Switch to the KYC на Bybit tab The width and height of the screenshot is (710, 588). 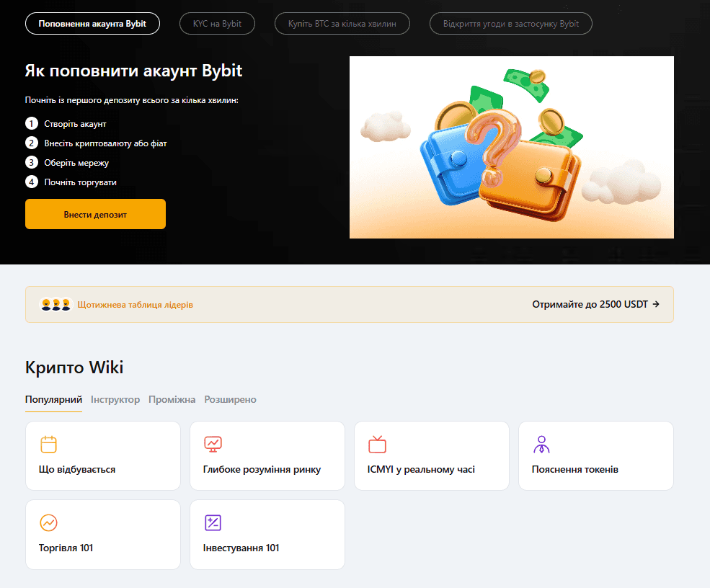click(218, 24)
